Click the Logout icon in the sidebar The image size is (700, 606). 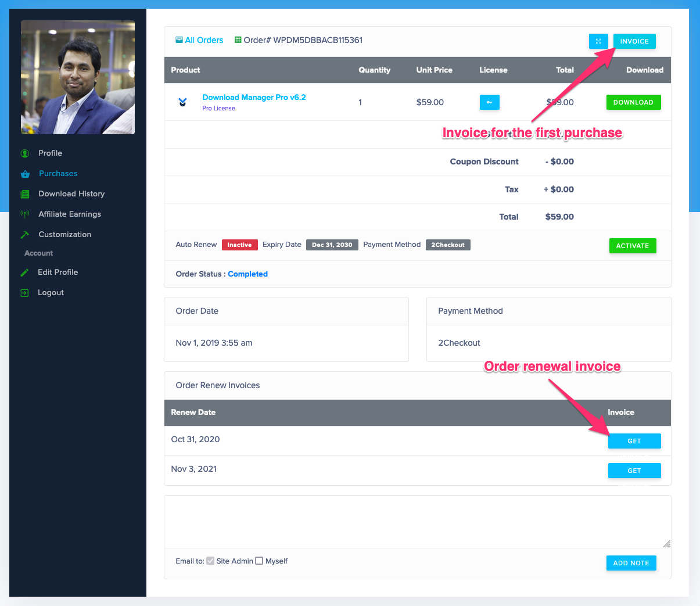pos(24,292)
